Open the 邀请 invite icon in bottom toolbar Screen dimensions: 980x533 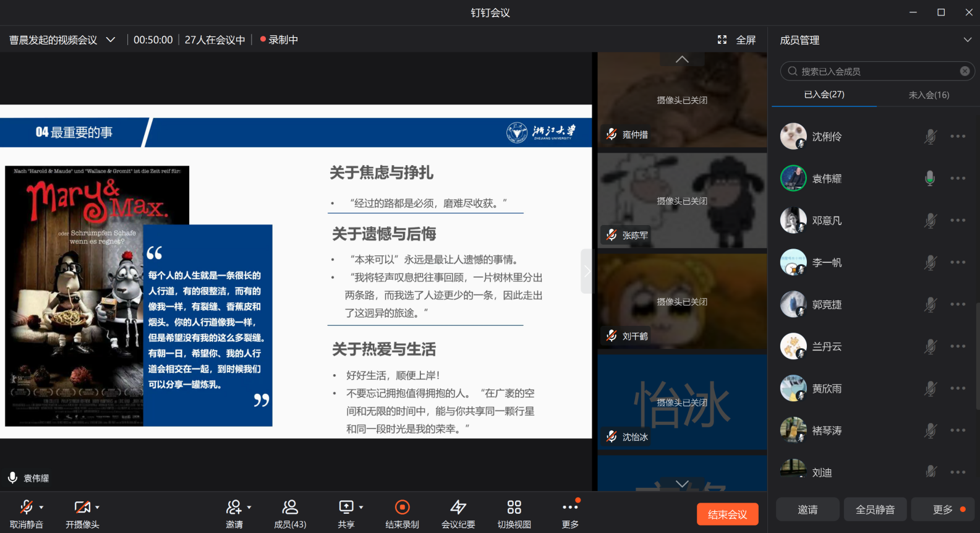[x=234, y=507]
